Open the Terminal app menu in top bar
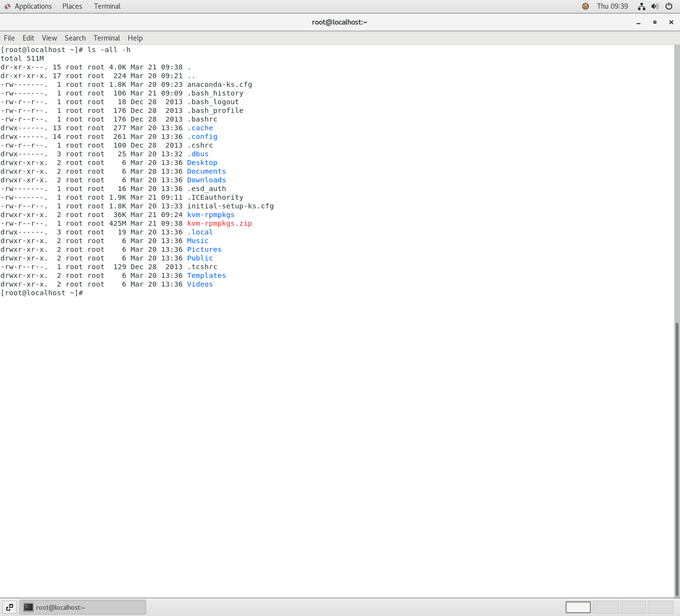 tap(107, 6)
